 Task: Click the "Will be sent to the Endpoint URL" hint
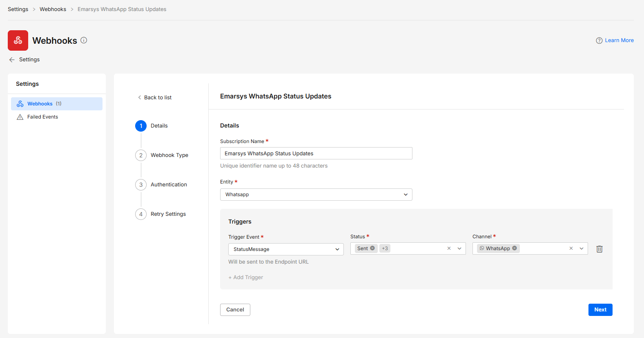pyautogui.click(x=268, y=262)
